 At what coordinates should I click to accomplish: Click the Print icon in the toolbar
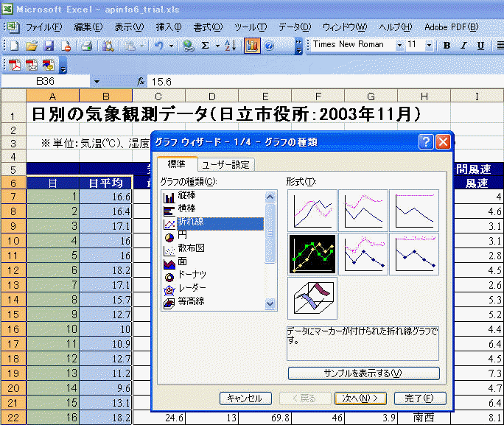point(87,46)
